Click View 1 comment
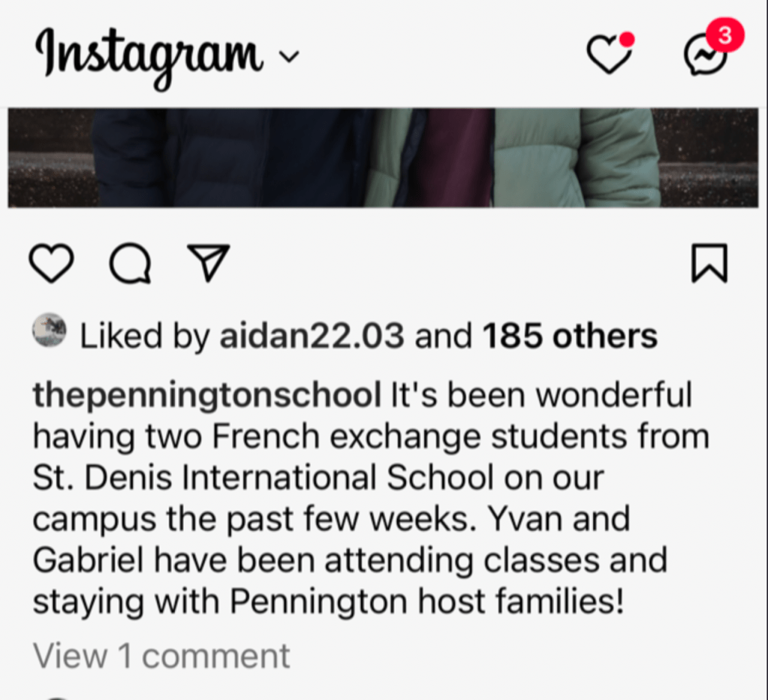 (x=161, y=656)
